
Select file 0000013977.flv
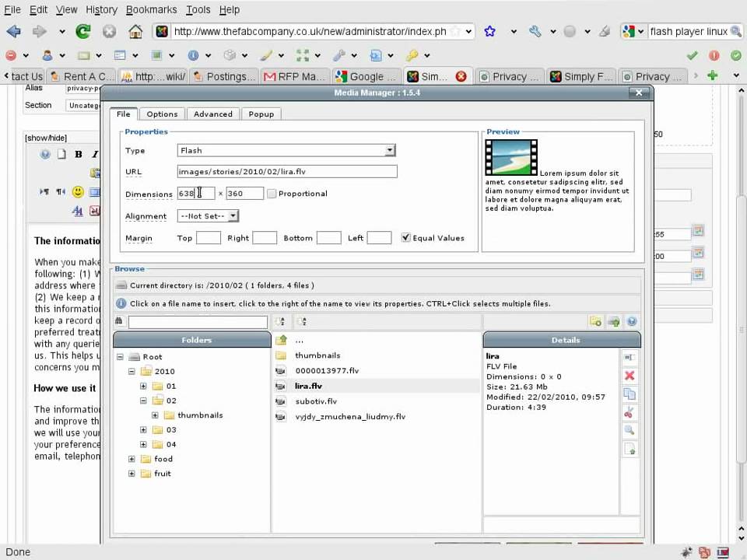point(327,370)
